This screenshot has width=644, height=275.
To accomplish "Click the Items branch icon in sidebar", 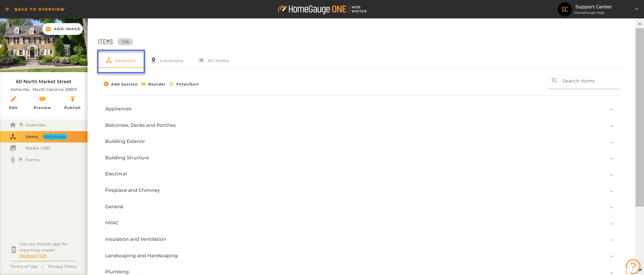I will [x=13, y=137].
